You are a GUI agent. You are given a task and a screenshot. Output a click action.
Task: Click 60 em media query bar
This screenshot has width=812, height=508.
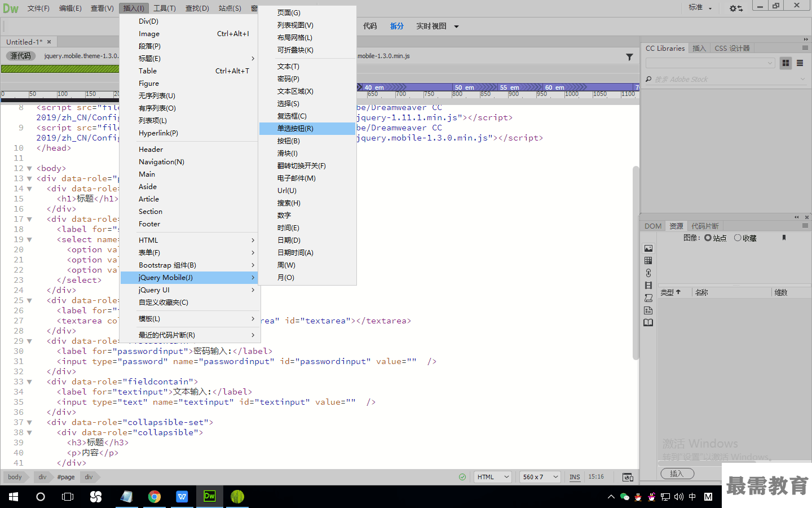[x=589, y=87]
